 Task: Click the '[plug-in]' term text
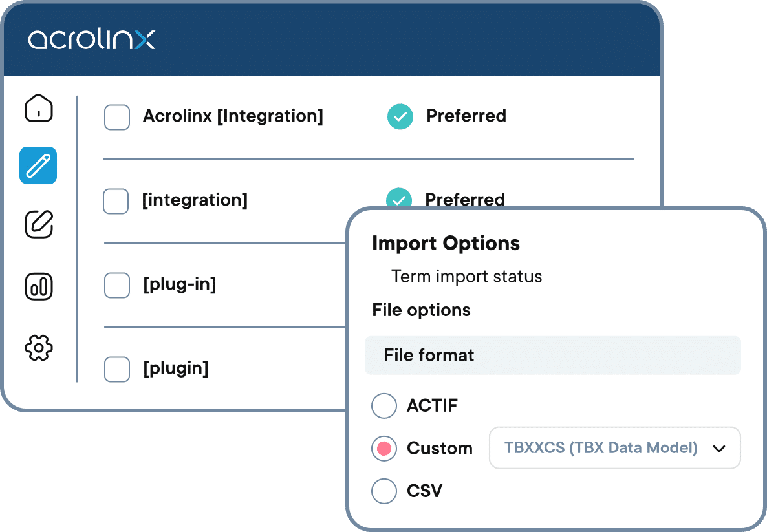pos(180,284)
